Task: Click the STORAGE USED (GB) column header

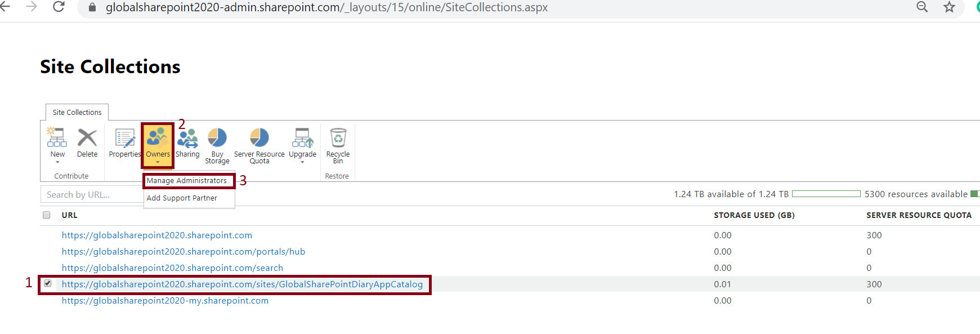Action: click(754, 215)
